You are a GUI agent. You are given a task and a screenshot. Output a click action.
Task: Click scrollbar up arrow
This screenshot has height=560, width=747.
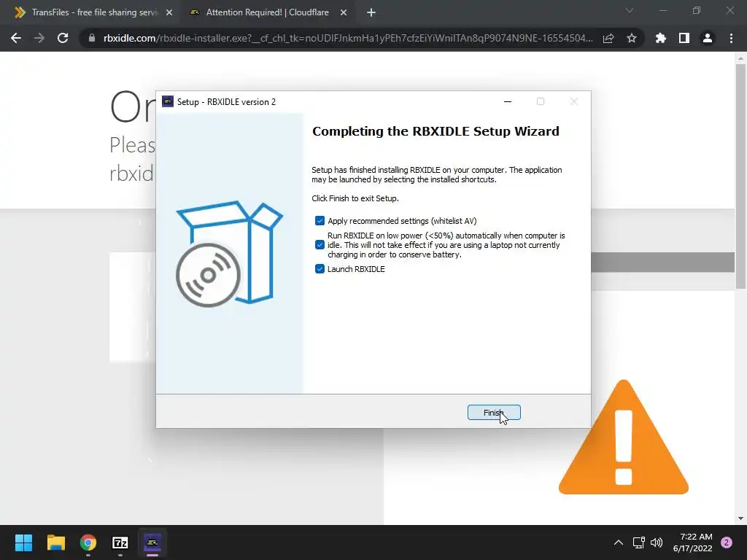[740, 58]
